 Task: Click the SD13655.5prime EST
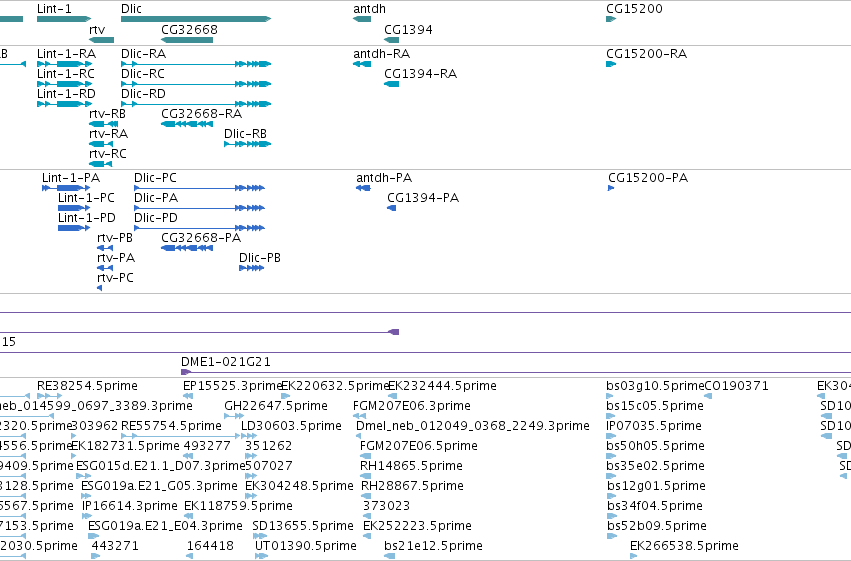259,537
